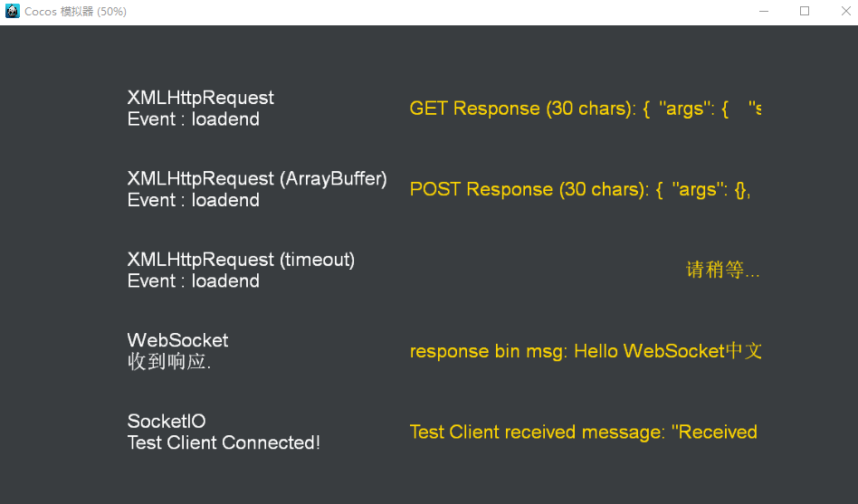Click the 收到响应. status text
The width and height of the screenshot is (858, 504).
click(x=169, y=362)
